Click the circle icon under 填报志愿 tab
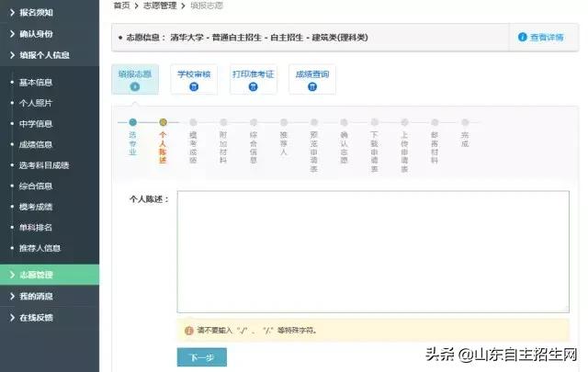This screenshot has height=372, width=588. coord(135,86)
